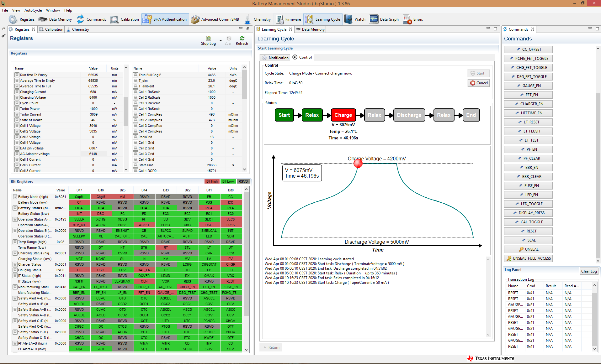Check the State of Health checkbox
The height and width of the screenshot is (364, 601).
pyautogui.click(x=17, y=120)
